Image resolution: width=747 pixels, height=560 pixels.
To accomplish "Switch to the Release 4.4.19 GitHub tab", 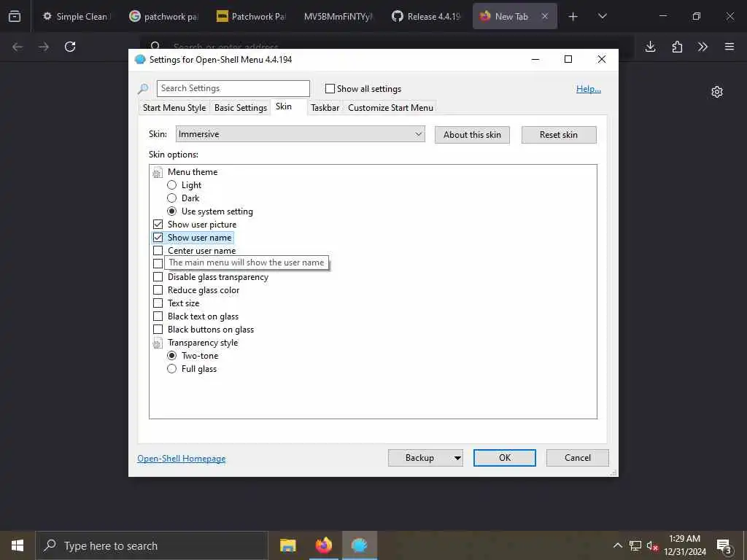I will tap(426, 16).
